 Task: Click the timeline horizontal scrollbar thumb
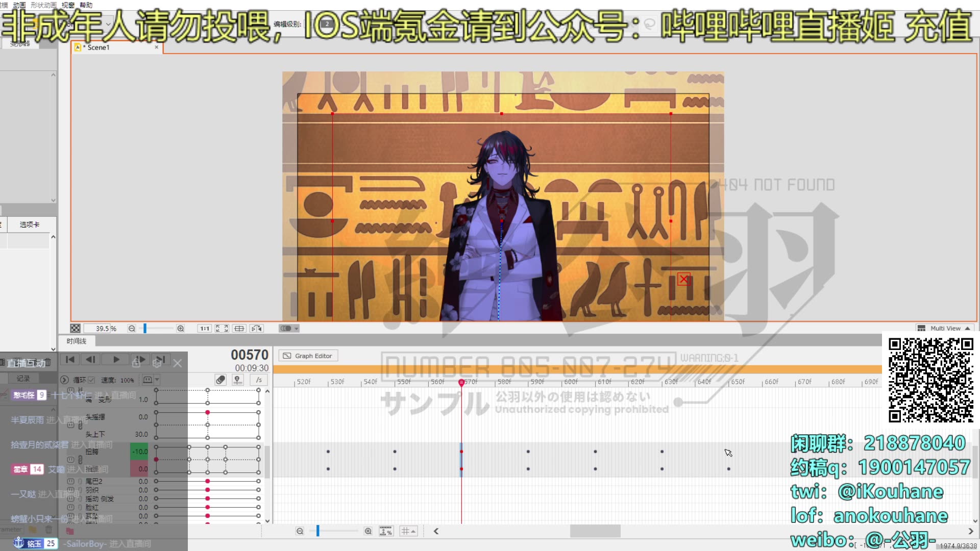595,531
